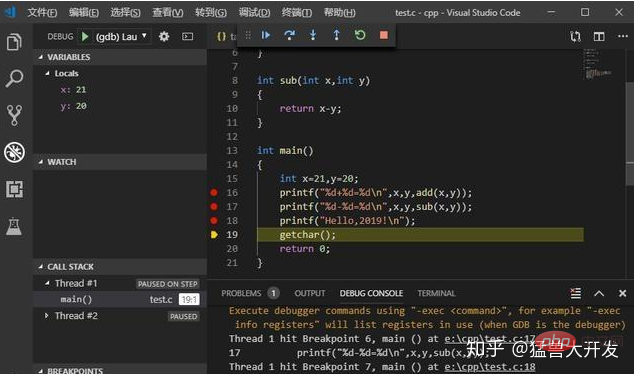Expand Thread #2 in call stack
The width and height of the screenshot is (634, 374).
tap(47, 315)
